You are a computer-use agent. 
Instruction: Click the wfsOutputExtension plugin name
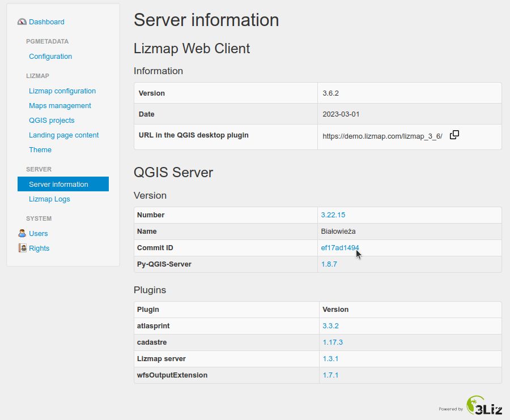172,375
